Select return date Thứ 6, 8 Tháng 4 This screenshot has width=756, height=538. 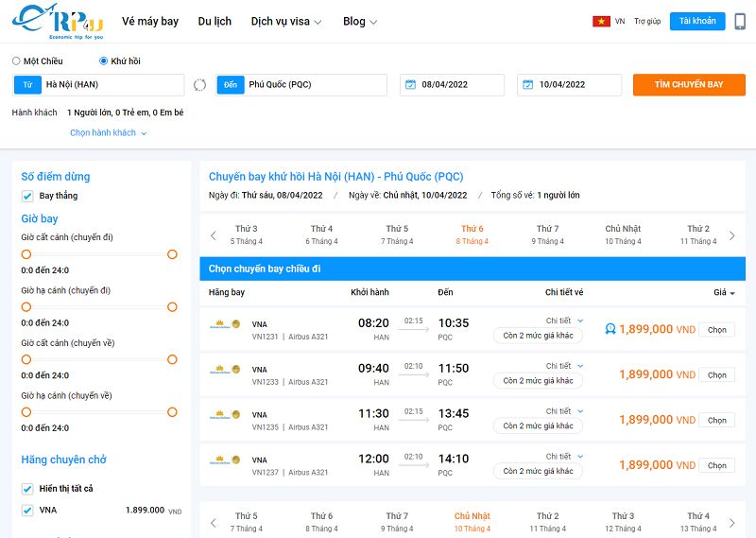click(x=321, y=522)
